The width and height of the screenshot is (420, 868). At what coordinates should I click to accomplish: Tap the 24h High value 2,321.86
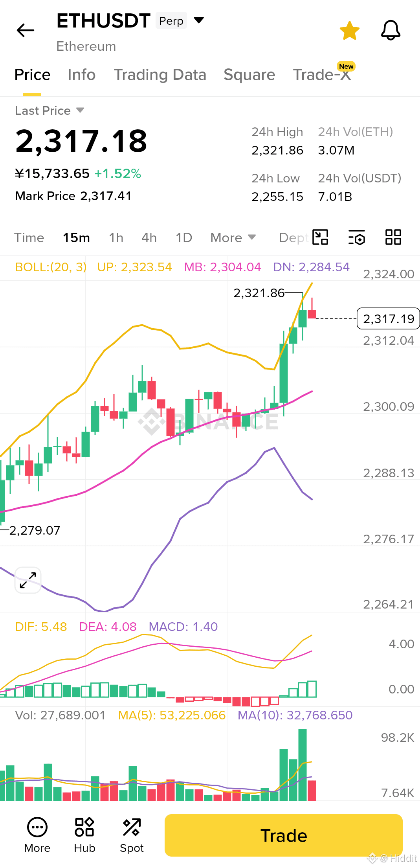[x=277, y=150]
